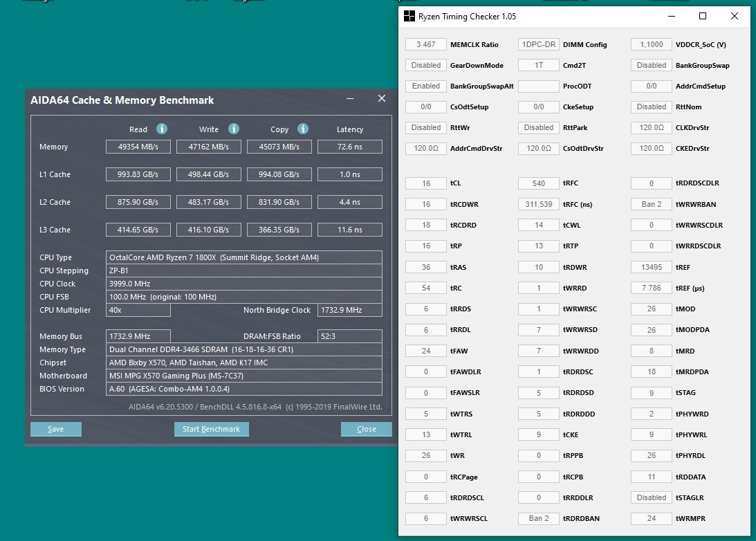Click the tRCDRD value 18
Screen dimensions: 756x541
pyautogui.click(x=426, y=225)
